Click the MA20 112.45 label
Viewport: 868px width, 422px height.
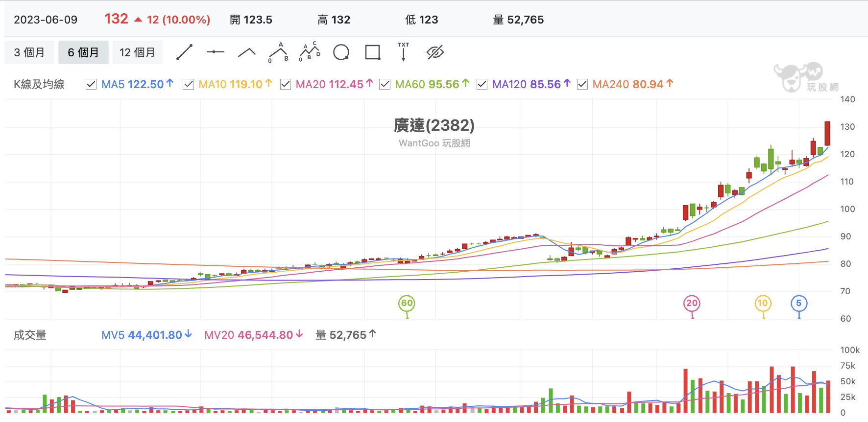click(335, 84)
